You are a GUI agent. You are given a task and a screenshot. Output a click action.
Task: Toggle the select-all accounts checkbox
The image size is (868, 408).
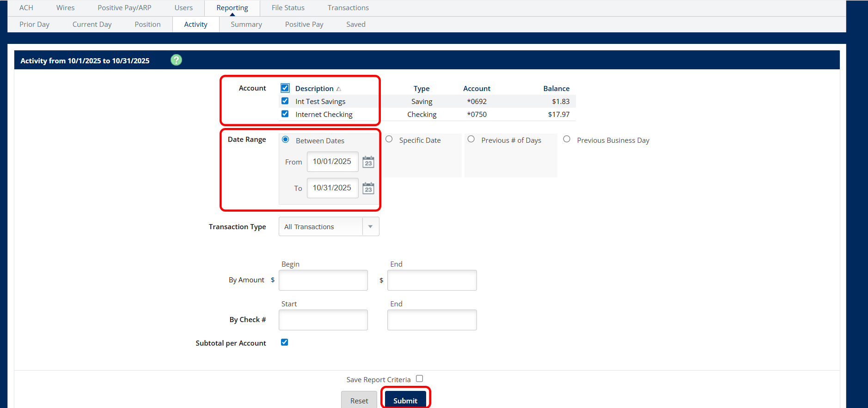coord(285,88)
